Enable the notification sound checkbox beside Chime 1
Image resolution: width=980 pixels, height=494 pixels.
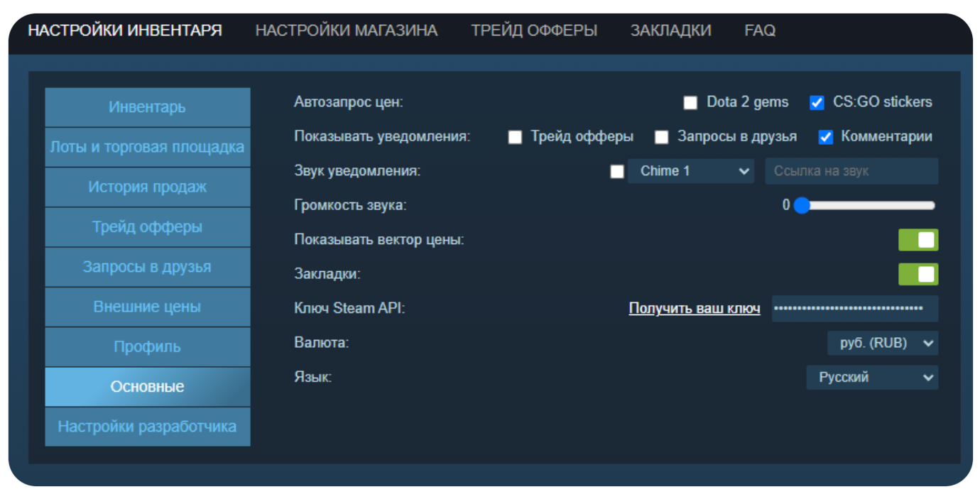pos(617,172)
